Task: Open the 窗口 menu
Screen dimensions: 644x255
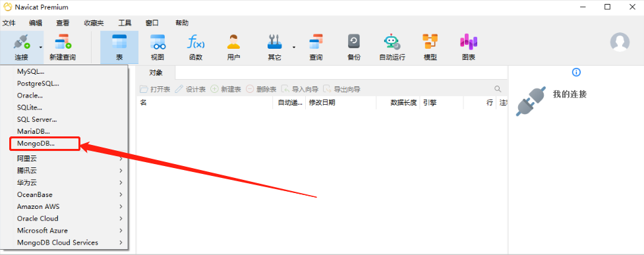Action: click(x=152, y=23)
